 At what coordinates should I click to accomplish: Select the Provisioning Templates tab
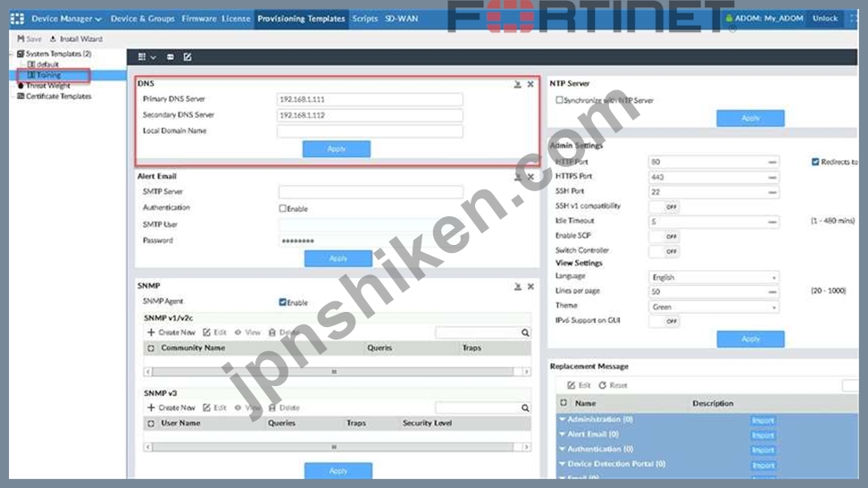(301, 18)
